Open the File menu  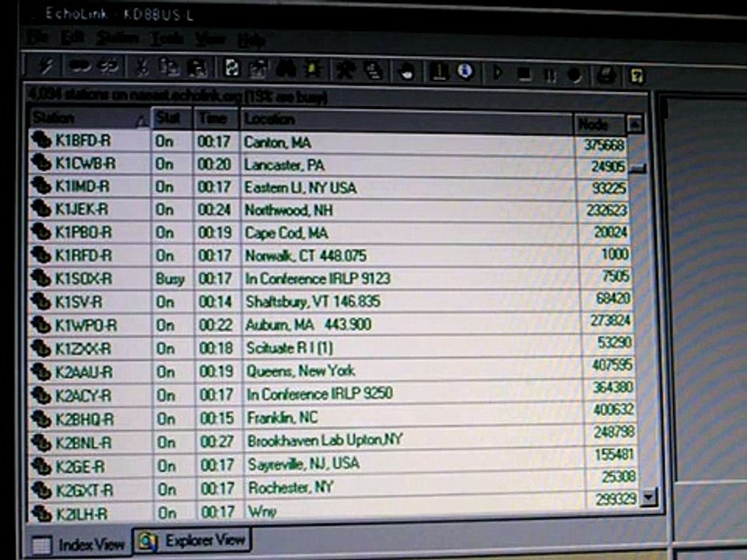click(x=37, y=37)
